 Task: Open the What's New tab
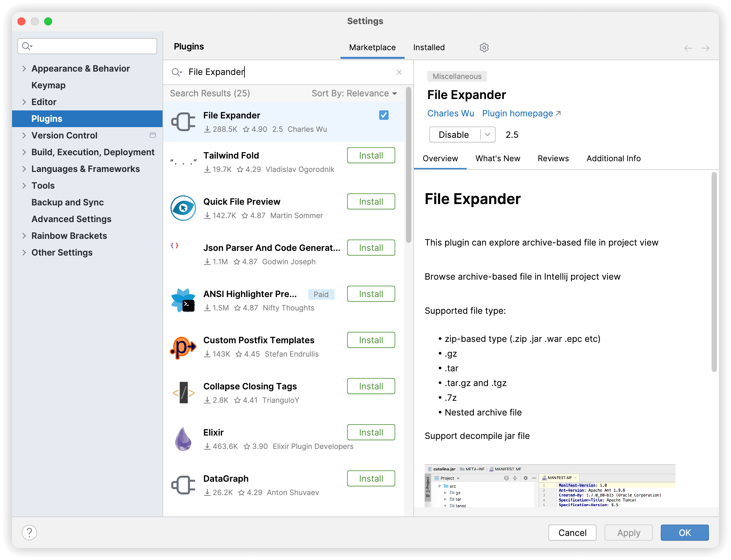point(498,158)
